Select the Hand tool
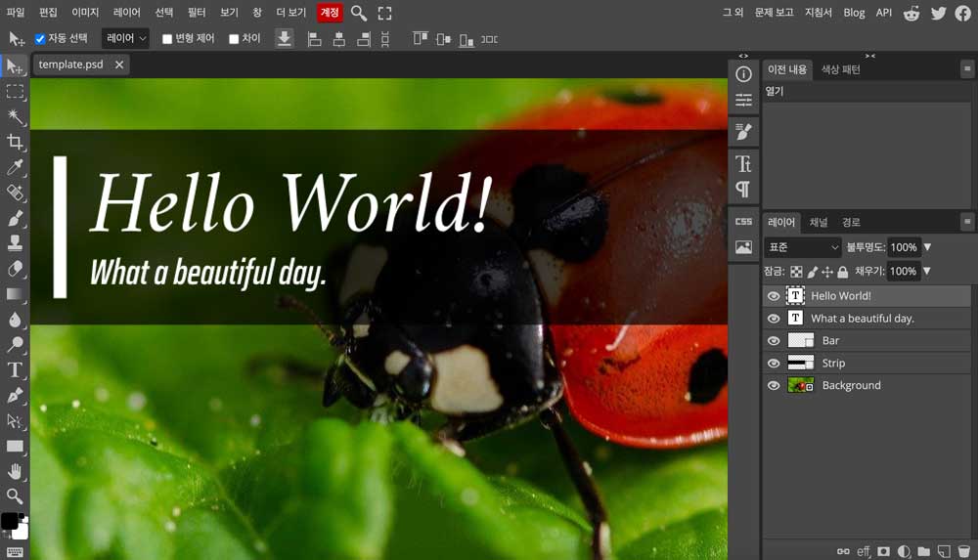The height and width of the screenshot is (560, 978). click(x=15, y=471)
